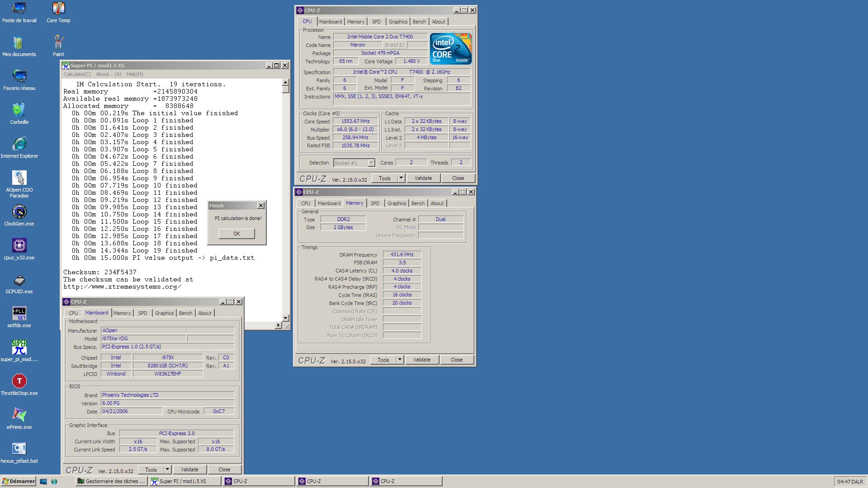Click Close in the Memory CPU-Z window

coord(457,360)
